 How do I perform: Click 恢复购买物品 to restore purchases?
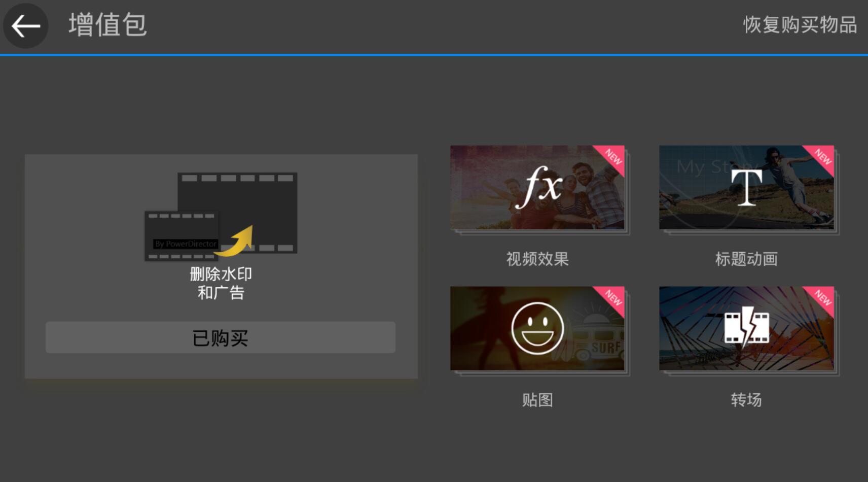pos(800,25)
